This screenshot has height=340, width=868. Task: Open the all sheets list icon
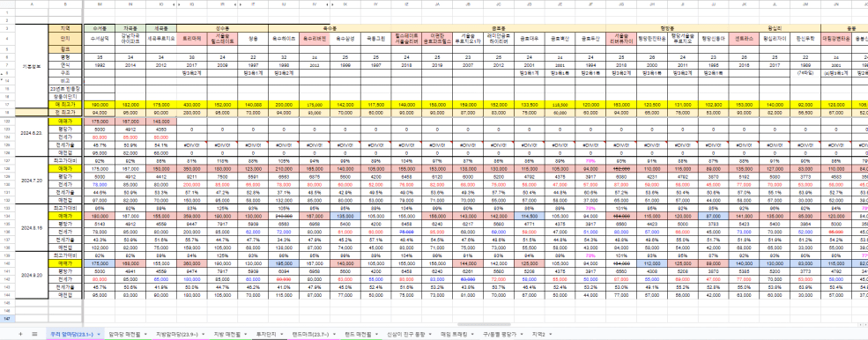[34, 334]
